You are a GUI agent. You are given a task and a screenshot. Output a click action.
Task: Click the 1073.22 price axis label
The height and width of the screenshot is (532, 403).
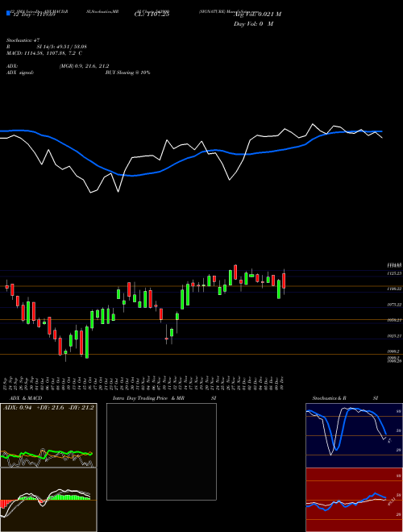click(394, 305)
